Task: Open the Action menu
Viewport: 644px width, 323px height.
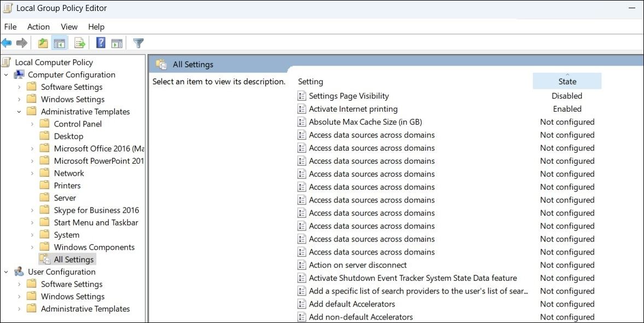Action: tap(38, 26)
